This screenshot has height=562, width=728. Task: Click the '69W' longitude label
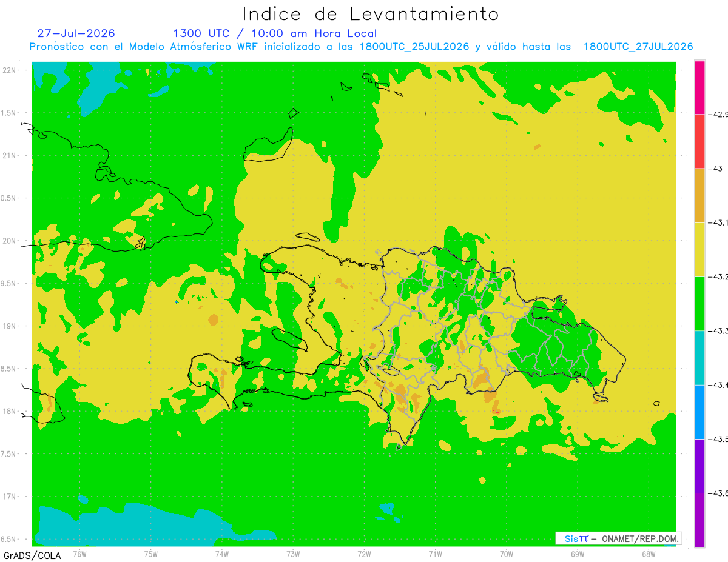(x=577, y=554)
